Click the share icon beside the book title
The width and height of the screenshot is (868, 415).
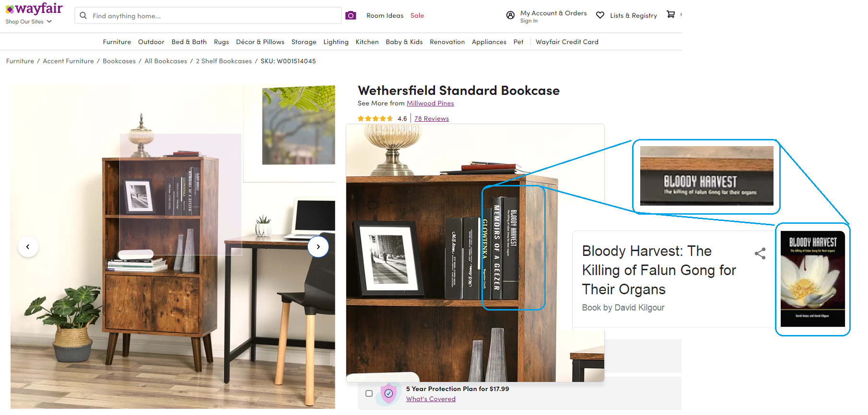(x=760, y=254)
